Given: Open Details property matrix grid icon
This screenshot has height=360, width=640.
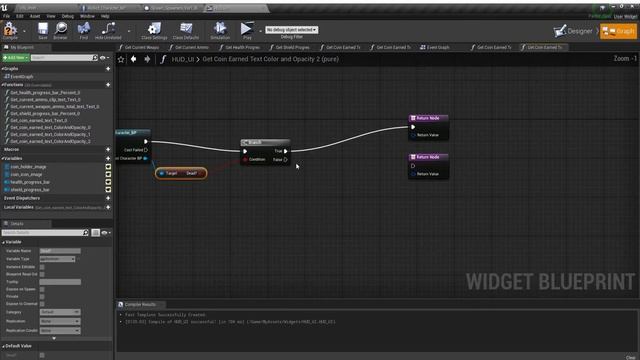Looking at the screenshot, I should [95, 233].
